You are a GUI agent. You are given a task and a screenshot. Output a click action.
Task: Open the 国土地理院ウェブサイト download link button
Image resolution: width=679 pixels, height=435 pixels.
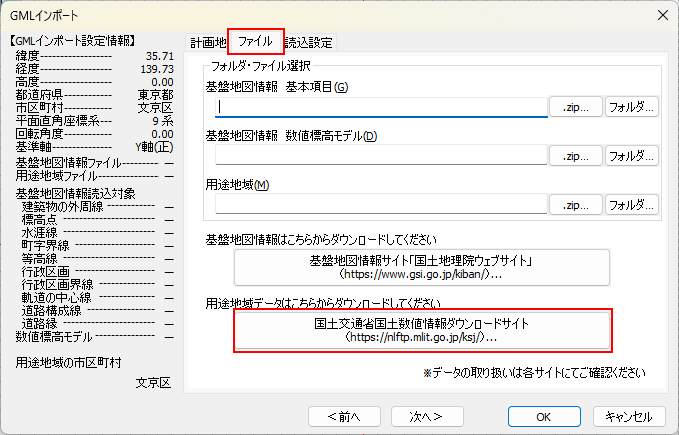tap(422, 267)
